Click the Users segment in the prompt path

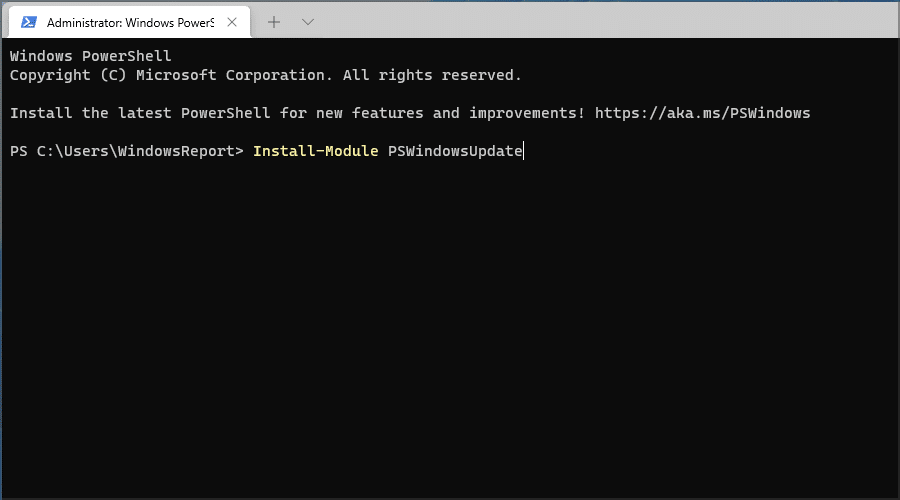(86, 151)
